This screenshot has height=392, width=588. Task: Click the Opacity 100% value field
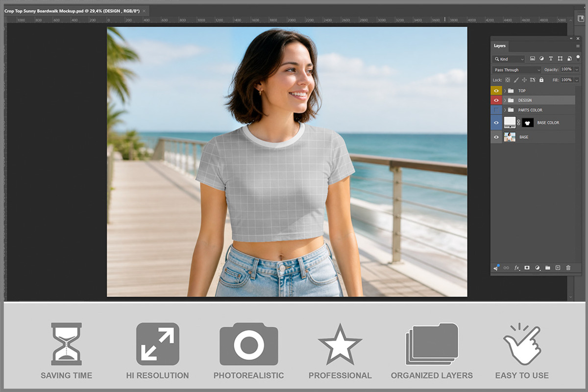567,69
